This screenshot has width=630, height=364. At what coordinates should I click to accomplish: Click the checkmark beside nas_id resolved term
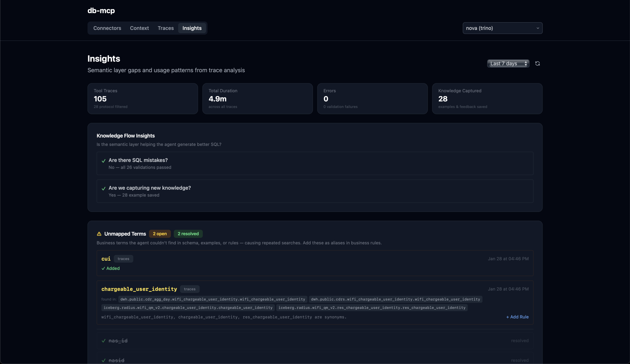[x=103, y=341]
